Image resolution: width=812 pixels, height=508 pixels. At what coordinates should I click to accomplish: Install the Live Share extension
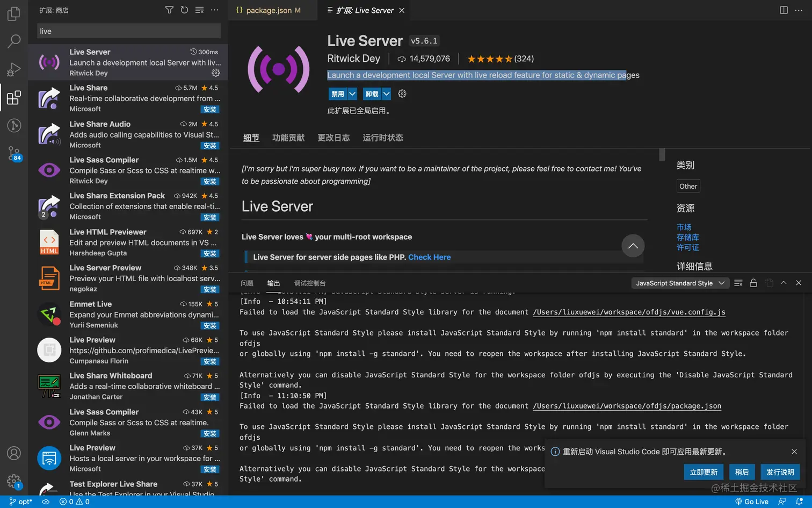(x=210, y=110)
